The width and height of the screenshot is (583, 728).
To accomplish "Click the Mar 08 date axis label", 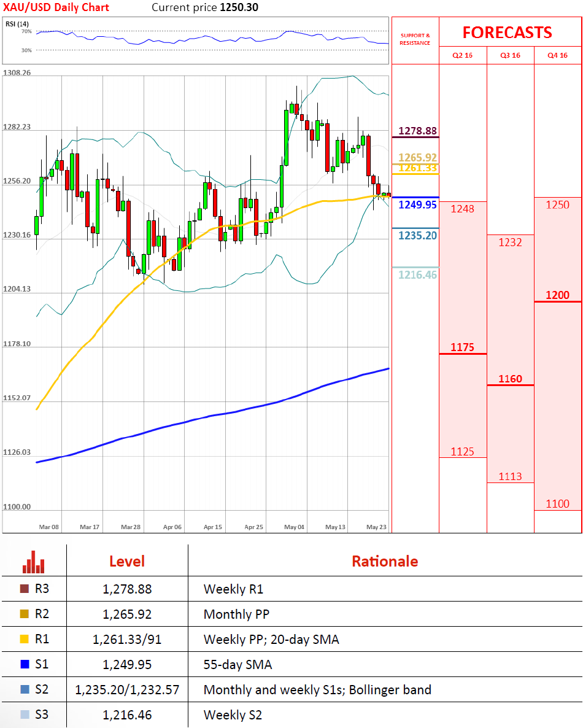I will coord(48,527).
